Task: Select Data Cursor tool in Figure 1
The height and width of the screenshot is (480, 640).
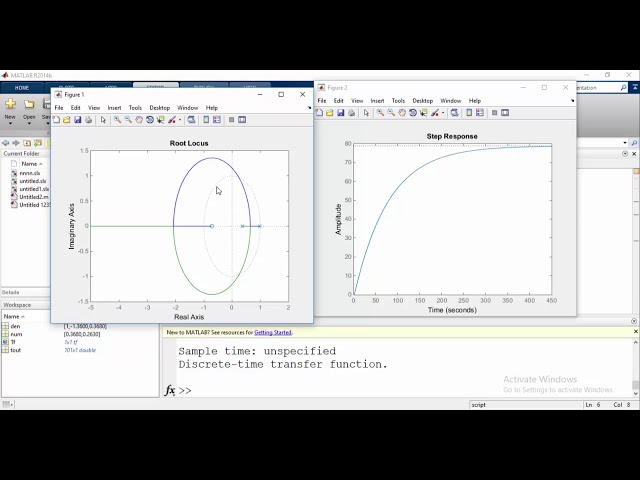Action: (160, 120)
